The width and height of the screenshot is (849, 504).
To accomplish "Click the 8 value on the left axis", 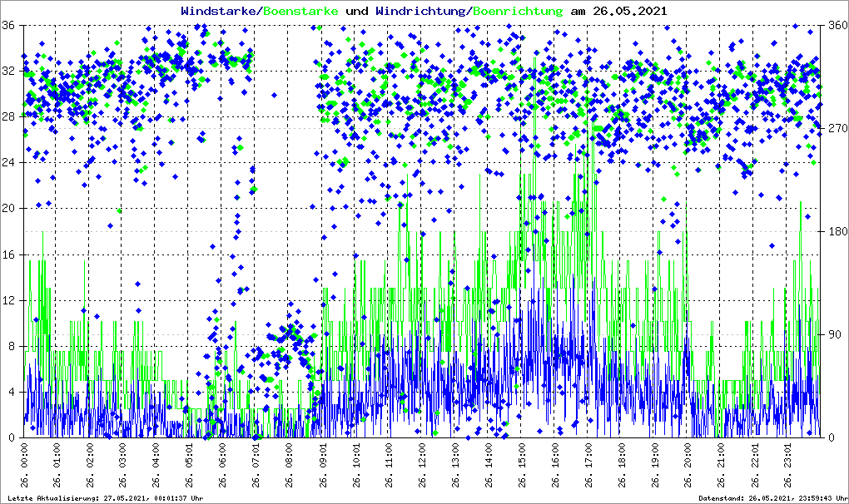I will pos(12,346).
